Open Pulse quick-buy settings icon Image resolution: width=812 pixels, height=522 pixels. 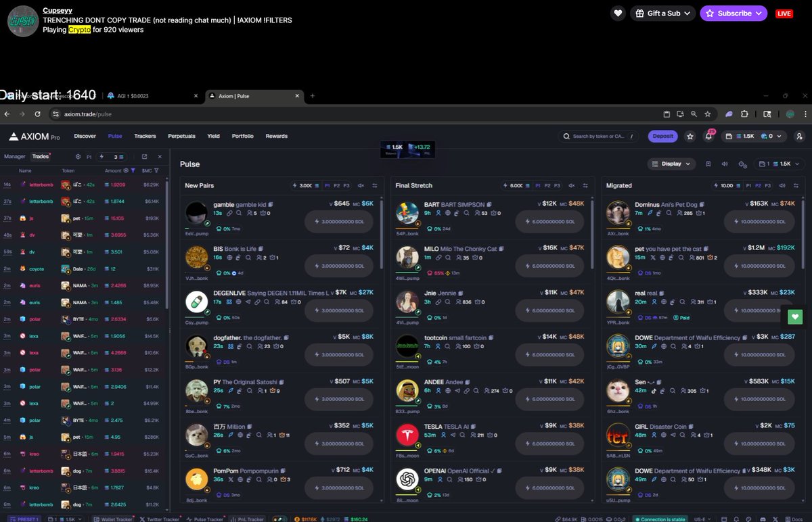click(742, 164)
